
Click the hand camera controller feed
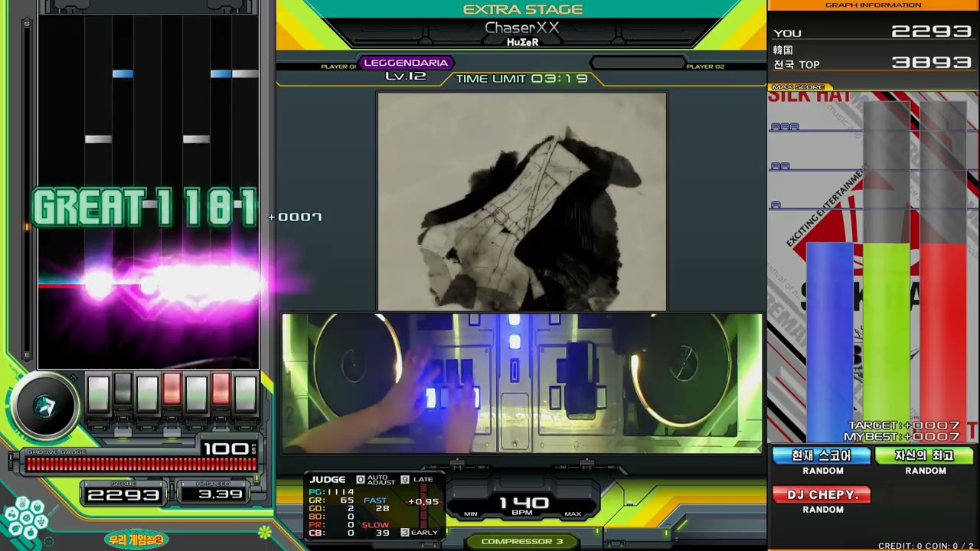coord(522,383)
